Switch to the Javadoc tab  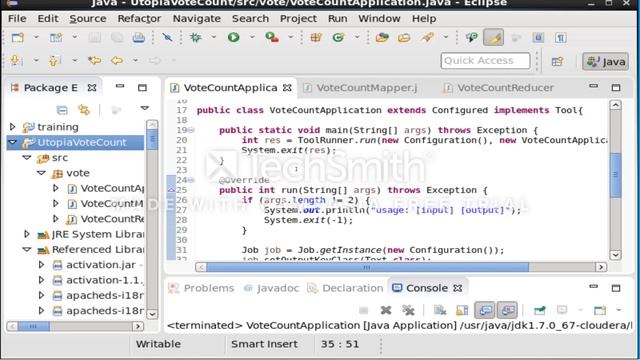pos(271,288)
